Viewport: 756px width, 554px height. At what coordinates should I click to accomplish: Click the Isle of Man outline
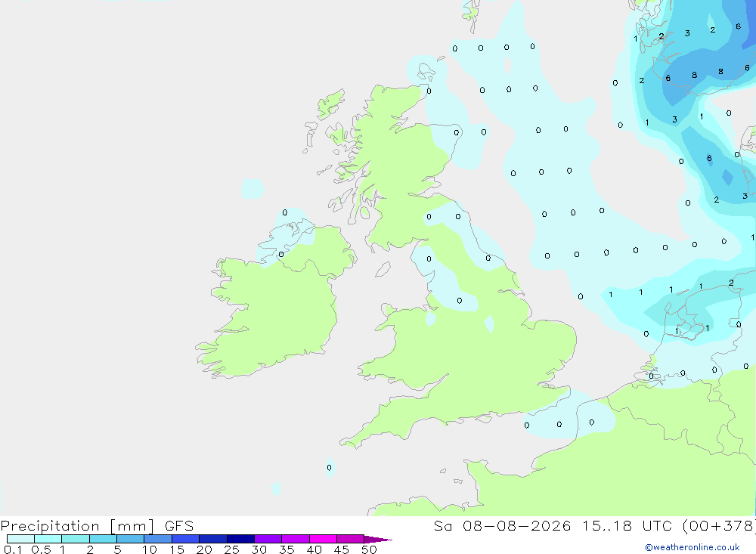click(x=383, y=269)
